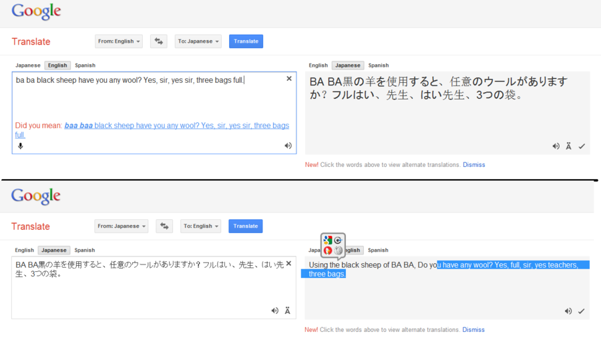Search selection with DuckDuckGo icon in popup
The height and width of the screenshot is (364, 601).
[x=328, y=250]
